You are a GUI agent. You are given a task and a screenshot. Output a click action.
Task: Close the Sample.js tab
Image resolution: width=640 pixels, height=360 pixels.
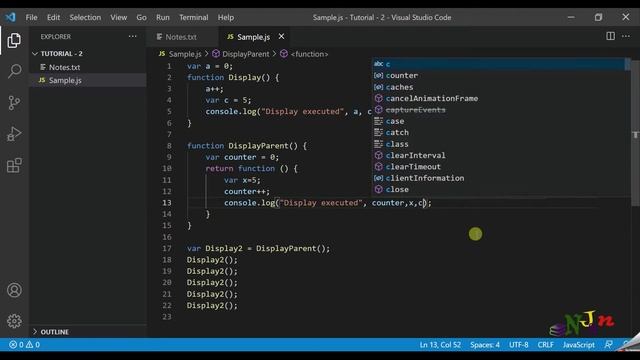(281, 37)
